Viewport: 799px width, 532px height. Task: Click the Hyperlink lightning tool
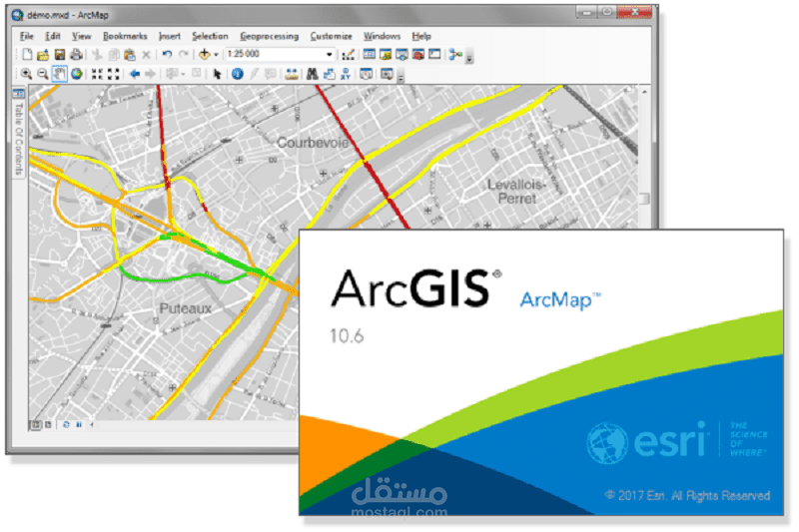pos(254,74)
